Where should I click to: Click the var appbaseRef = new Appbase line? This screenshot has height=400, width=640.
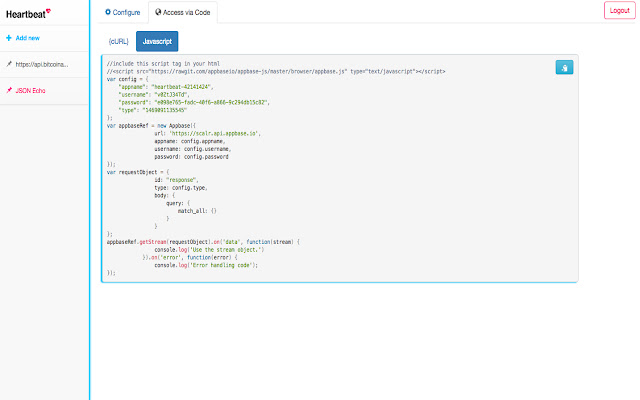point(151,126)
